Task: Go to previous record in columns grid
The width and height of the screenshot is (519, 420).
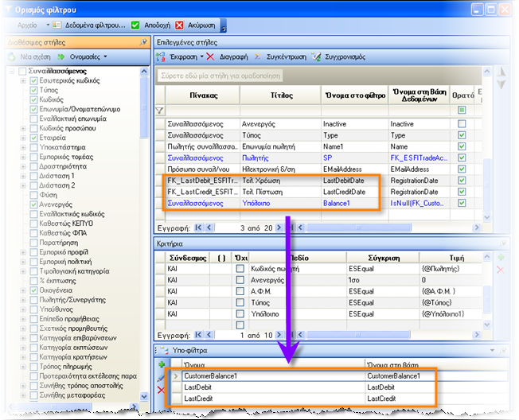Action: [x=209, y=227]
